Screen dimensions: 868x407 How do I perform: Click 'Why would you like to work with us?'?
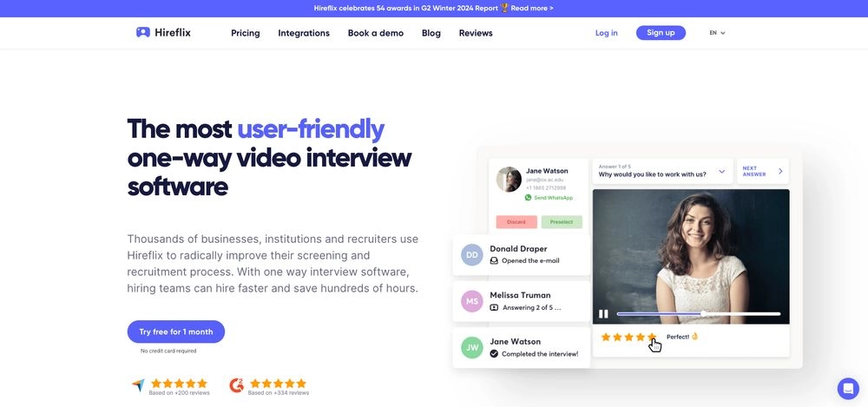(652, 174)
